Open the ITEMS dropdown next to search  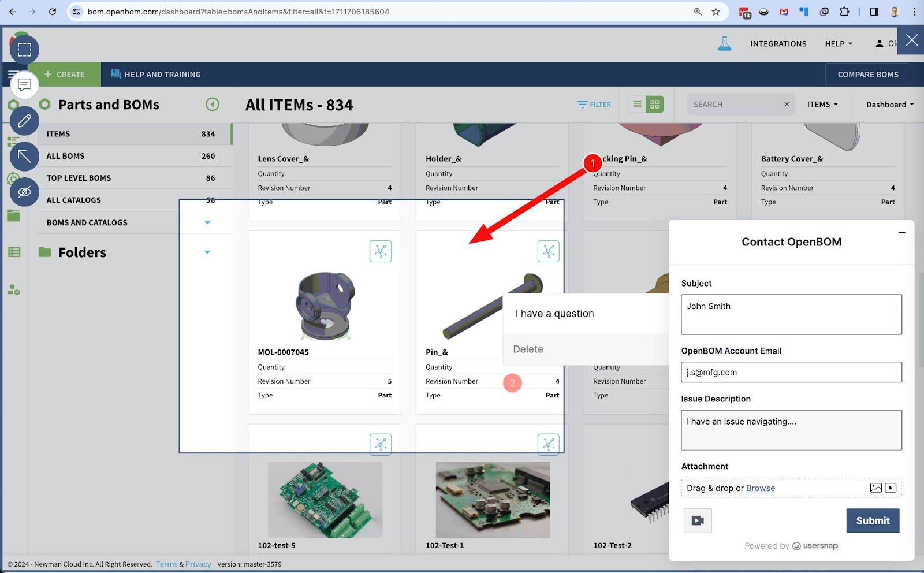point(822,105)
